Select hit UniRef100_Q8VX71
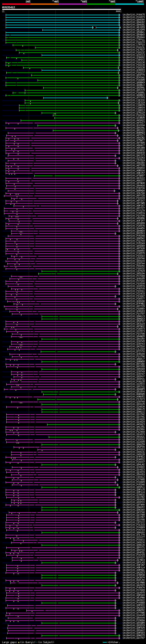The image size is (146, 644). [134, 547]
